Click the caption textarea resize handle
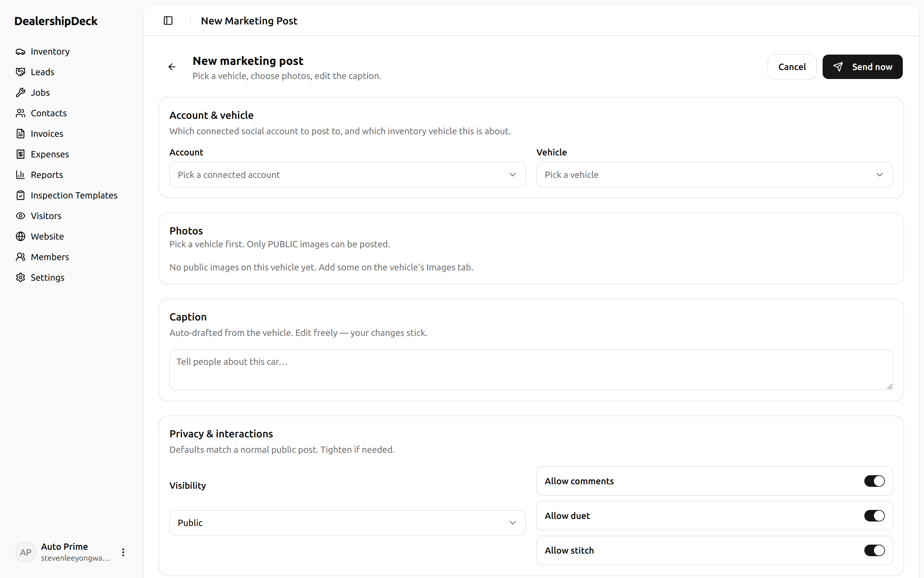924x578 pixels. click(x=889, y=387)
